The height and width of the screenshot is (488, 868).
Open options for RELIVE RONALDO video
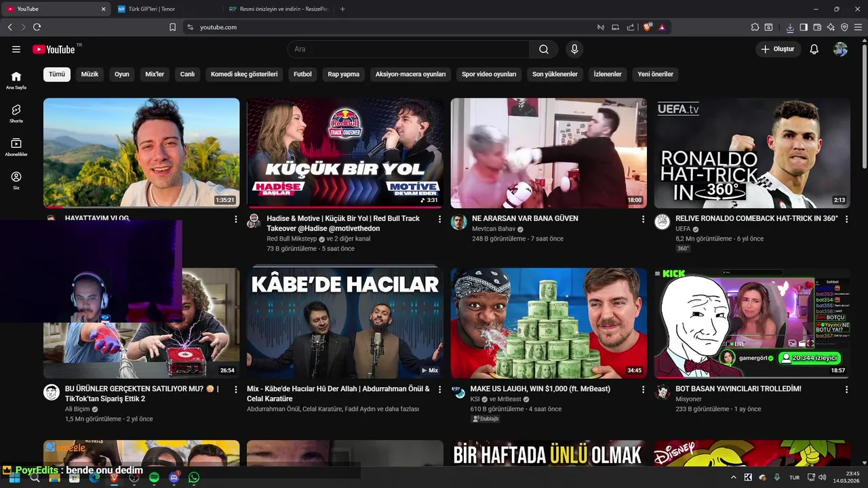846,220
